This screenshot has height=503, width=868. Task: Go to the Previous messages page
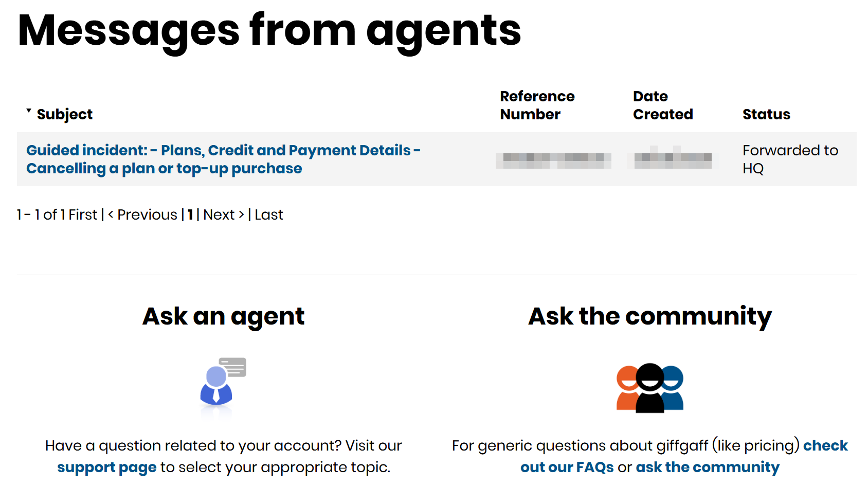[142, 214]
